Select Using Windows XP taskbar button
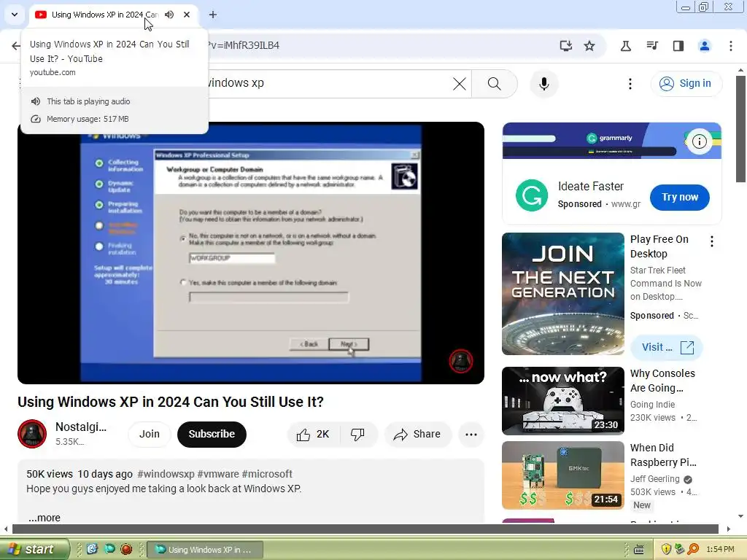 (x=205, y=550)
